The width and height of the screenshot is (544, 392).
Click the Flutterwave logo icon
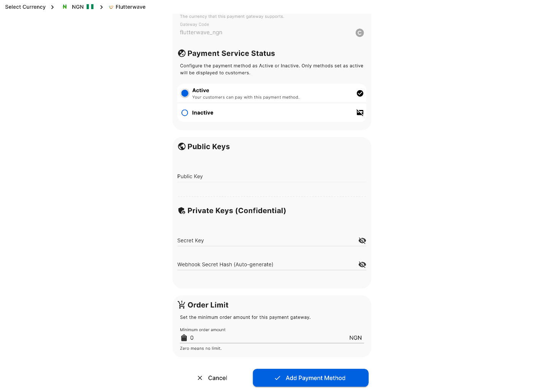tap(111, 7)
